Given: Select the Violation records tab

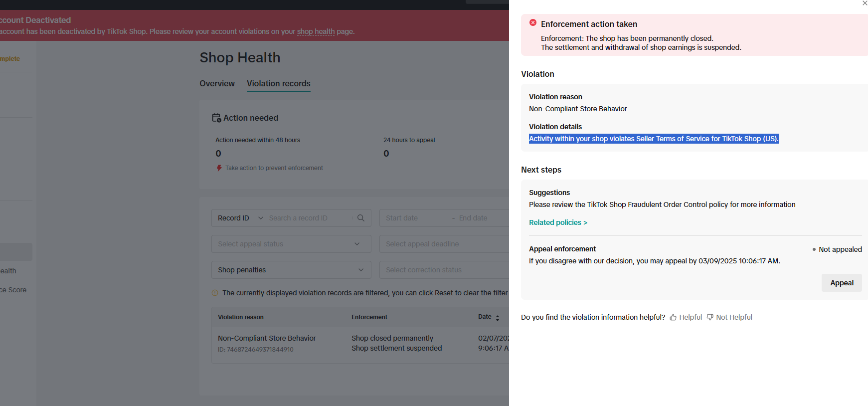Looking at the screenshot, I should click(278, 83).
